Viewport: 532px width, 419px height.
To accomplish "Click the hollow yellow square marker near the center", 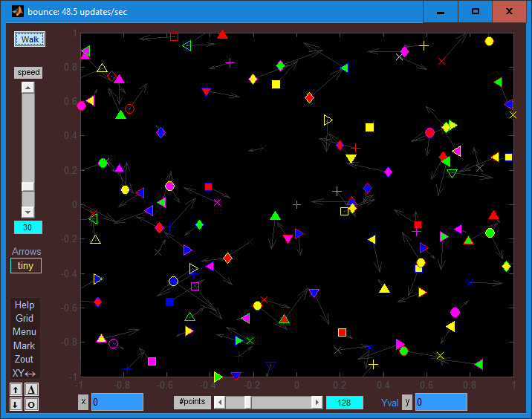I will point(344,212).
